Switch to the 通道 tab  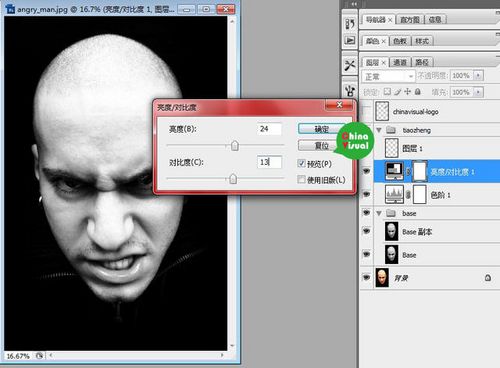point(400,62)
